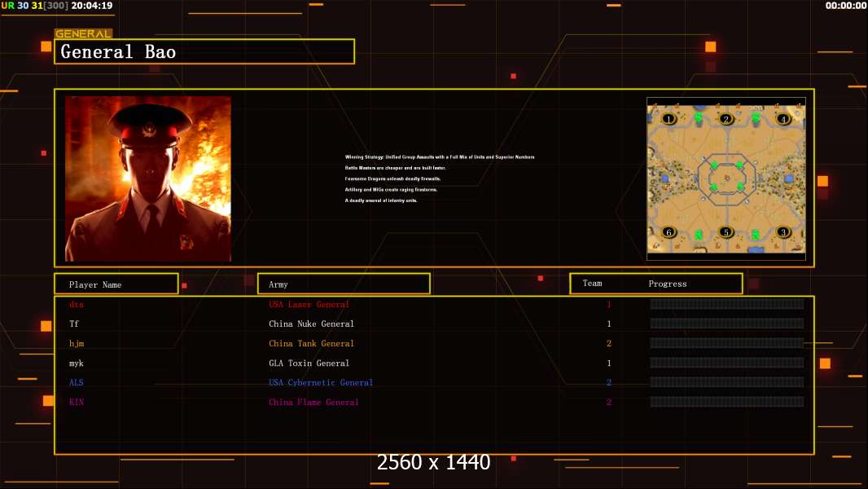Click the Battle Masters are cheaper line
Image resolution: width=868 pixels, height=489 pixels.
point(395,168)
